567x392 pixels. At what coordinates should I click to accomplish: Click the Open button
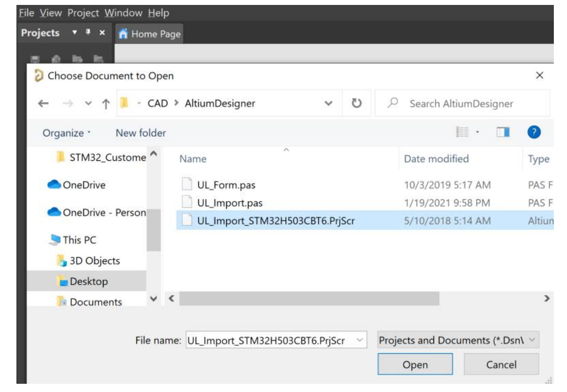(415, 364)
